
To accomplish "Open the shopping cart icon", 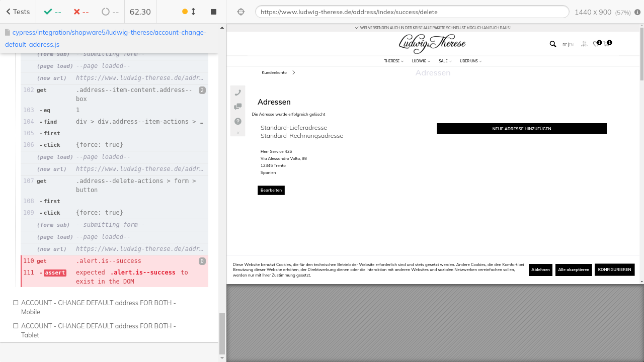I will tap(607, 44).
